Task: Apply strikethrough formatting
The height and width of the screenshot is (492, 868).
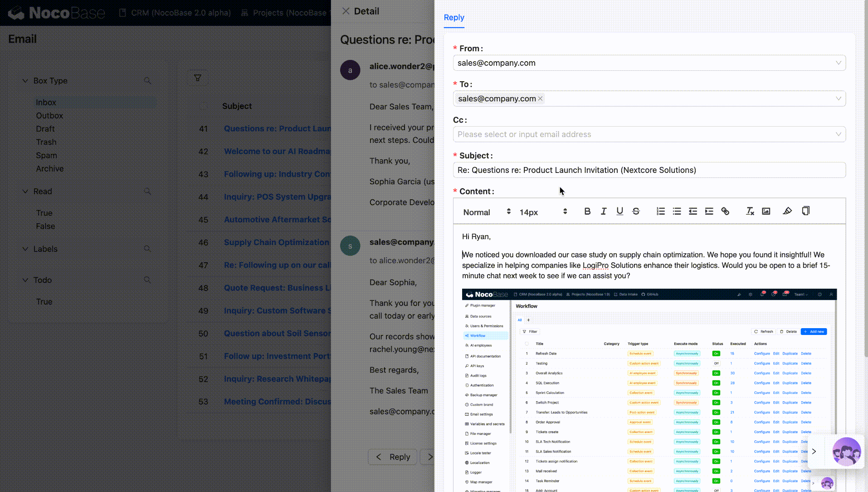Action: pyautogui.click(x=636, y=212)
